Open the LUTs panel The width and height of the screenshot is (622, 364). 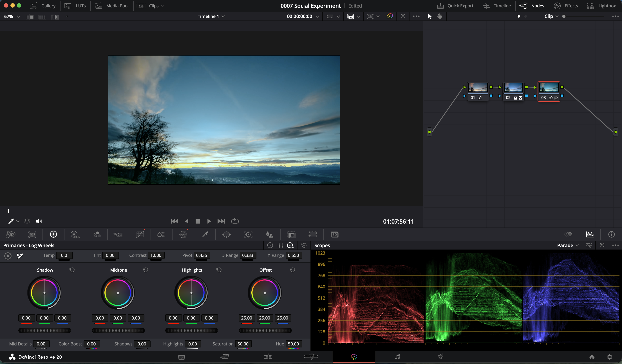click(x=75, y=6)
